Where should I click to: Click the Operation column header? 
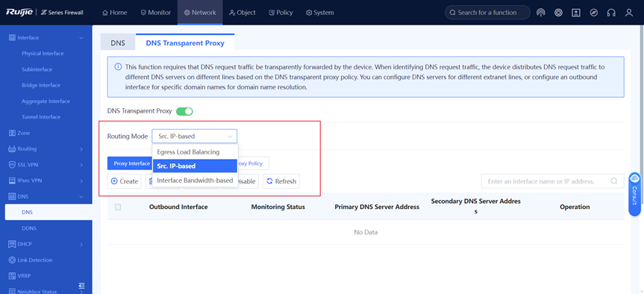point(575,207)
